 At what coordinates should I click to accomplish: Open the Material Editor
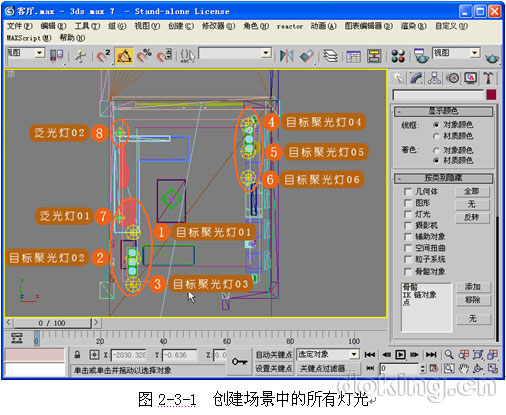point(398,56)
